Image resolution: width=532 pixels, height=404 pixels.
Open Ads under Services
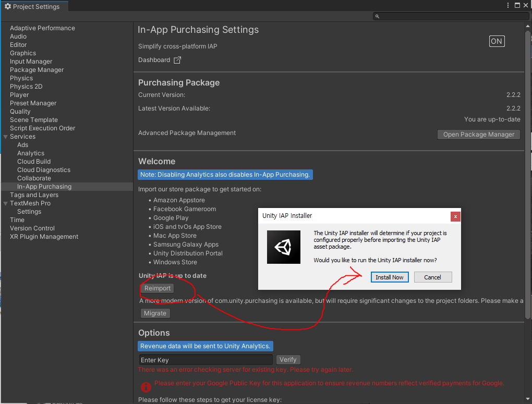pos(23,145)
